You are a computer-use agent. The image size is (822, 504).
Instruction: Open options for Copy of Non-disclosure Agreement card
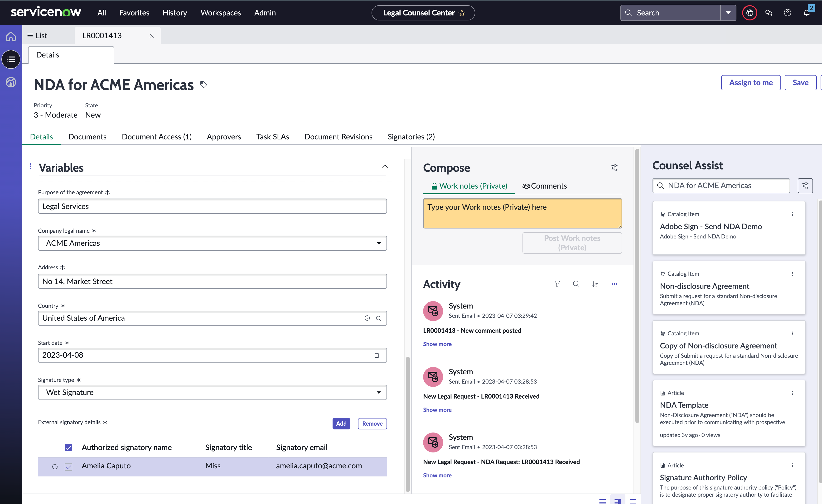coord(792,334)
